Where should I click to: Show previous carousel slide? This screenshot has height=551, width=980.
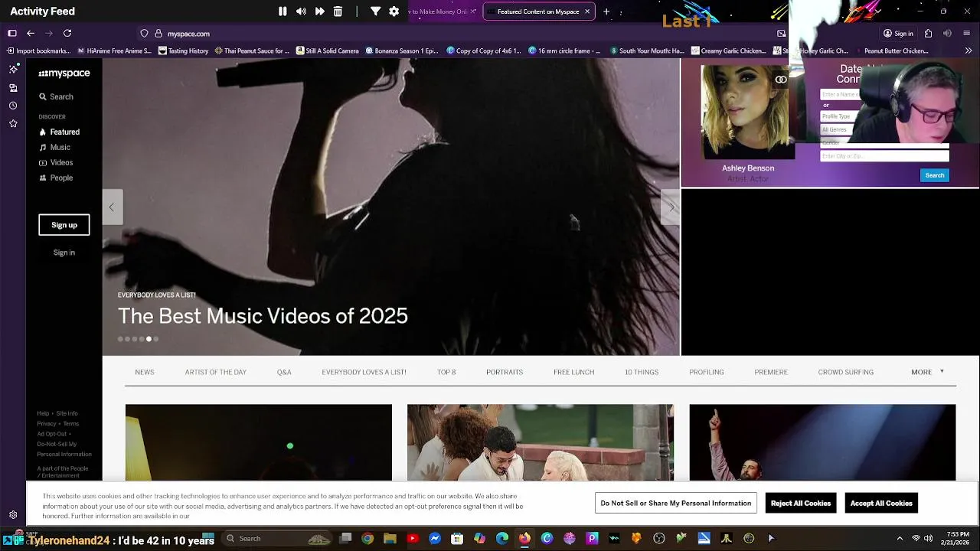coord(112,207)
